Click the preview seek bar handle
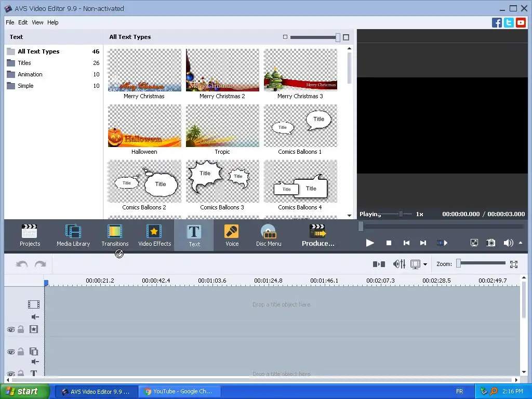 click(361, 226)
